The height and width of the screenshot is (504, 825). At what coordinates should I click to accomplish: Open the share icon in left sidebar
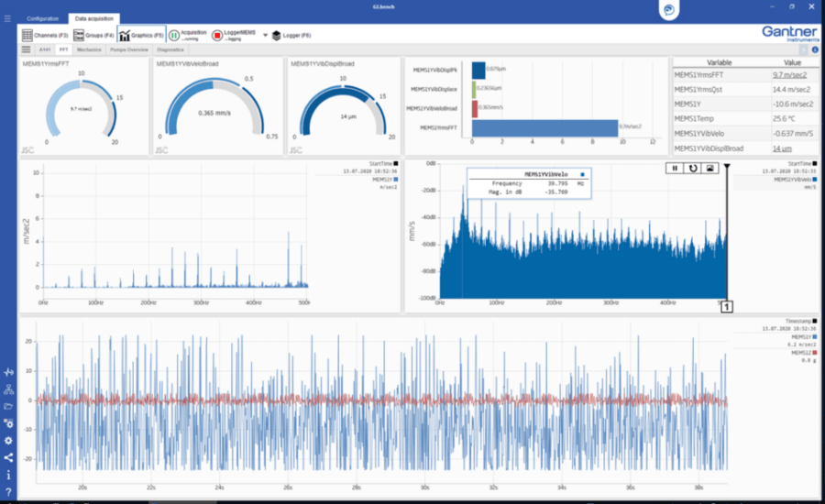pos(8,457)
